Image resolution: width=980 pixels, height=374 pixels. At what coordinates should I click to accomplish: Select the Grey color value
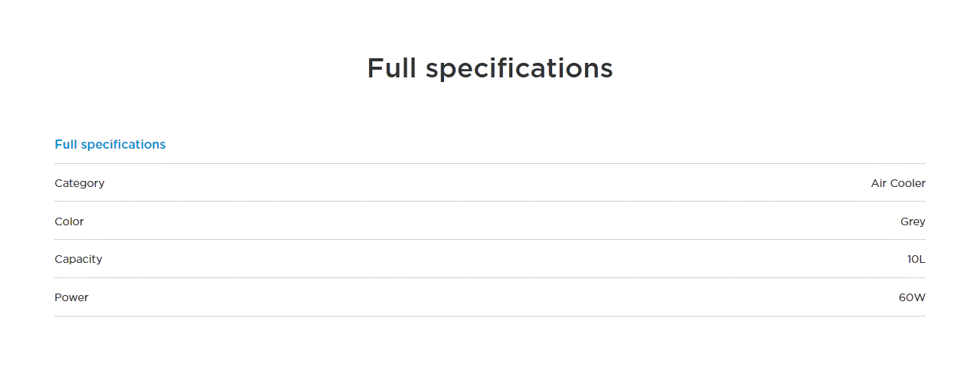pos(913,221)
